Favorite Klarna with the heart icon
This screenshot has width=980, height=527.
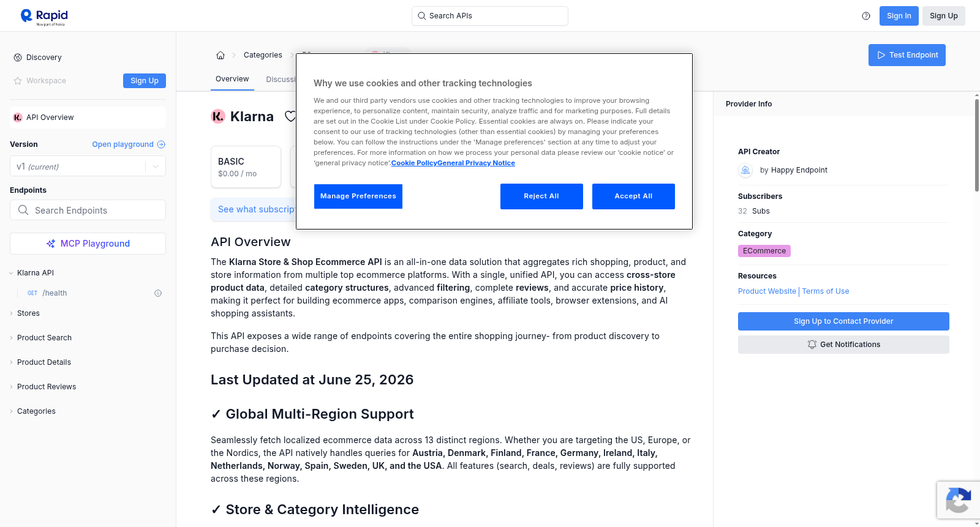(x=290, y=116)
